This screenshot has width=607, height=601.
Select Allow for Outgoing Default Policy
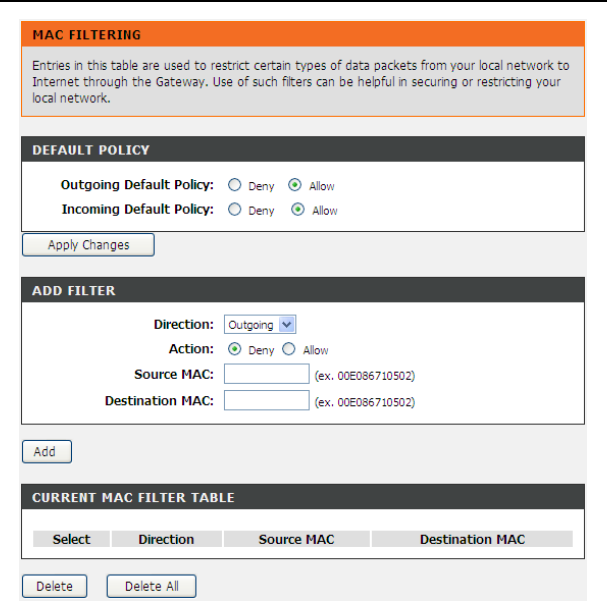[x=295, y=185]
